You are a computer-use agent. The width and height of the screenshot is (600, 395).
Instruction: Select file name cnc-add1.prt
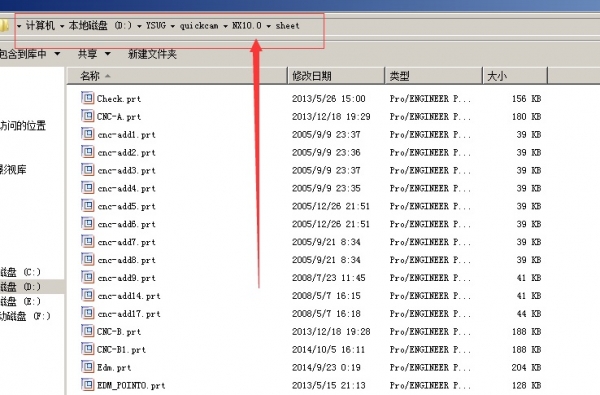point(127,135)
